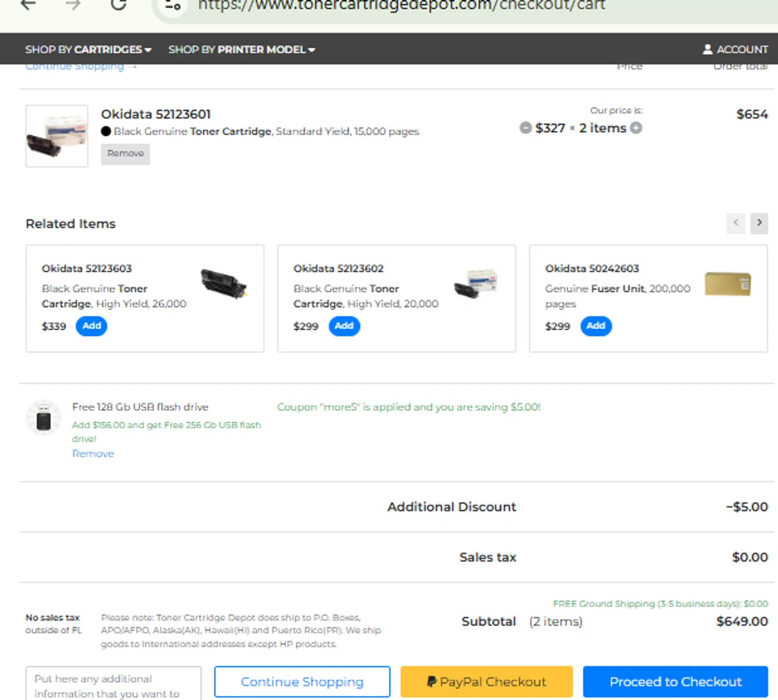Pay using the PayPal Checkout button
778x700 pixels.
click(487, 681)
